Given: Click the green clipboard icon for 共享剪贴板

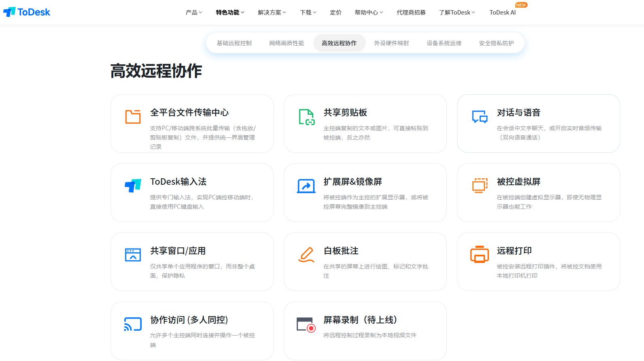Looking at the screenshot, I should [306, 117].
